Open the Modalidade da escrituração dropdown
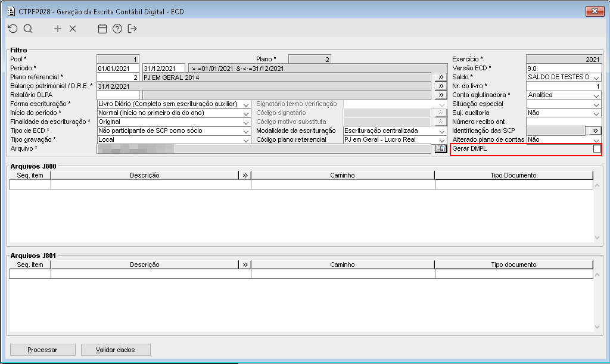The height and width of the screenshot is (364, 610). coord(442,132)
